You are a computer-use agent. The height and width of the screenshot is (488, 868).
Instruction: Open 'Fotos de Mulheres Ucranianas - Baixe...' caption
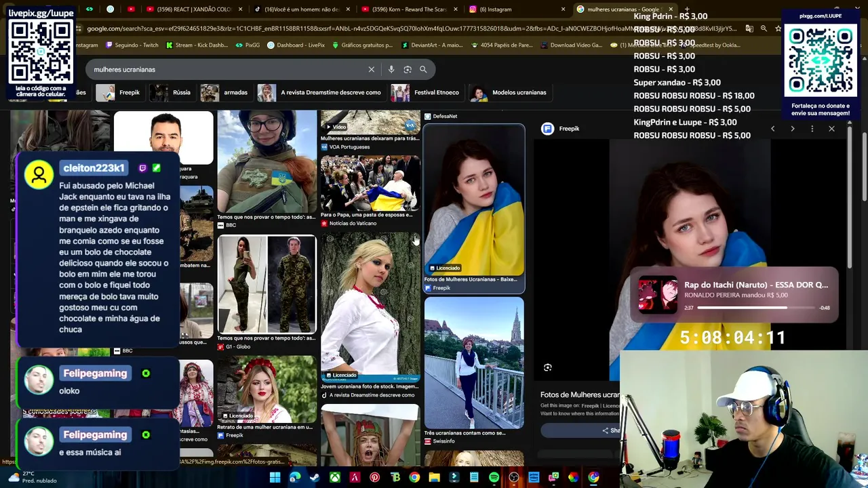471,279
